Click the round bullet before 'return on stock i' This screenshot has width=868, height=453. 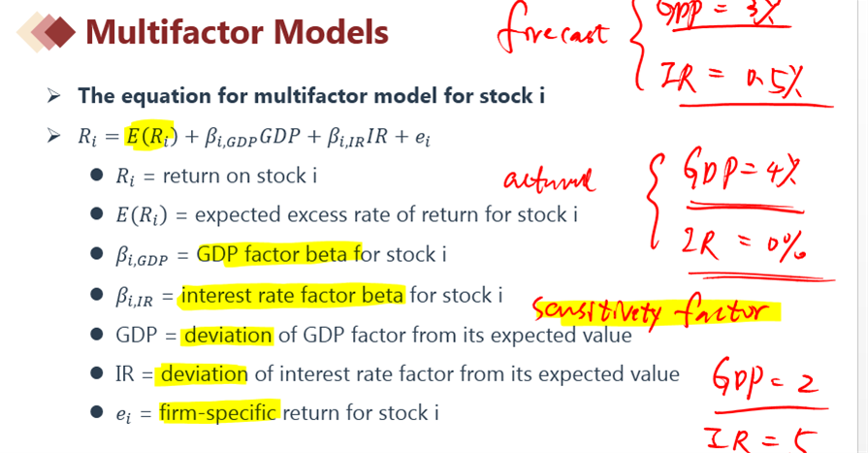click(x=97, y=176)
